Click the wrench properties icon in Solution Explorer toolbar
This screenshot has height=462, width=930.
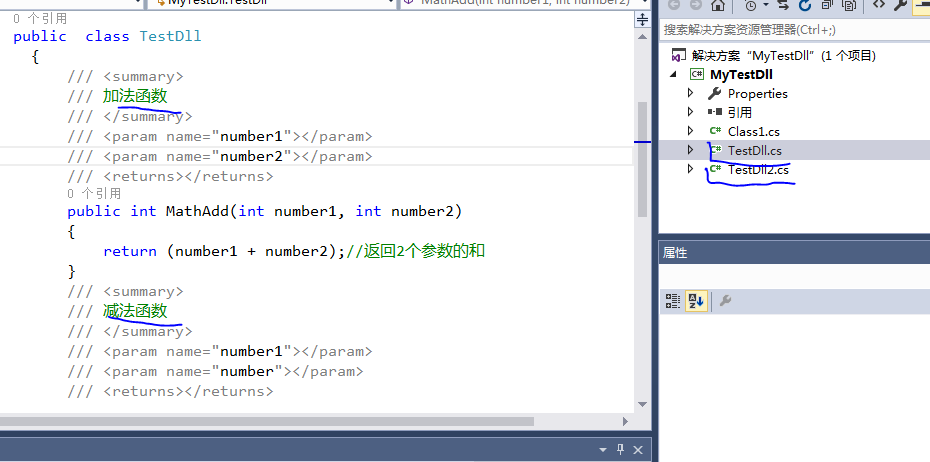pyautogui.click(x=900, y=5)
